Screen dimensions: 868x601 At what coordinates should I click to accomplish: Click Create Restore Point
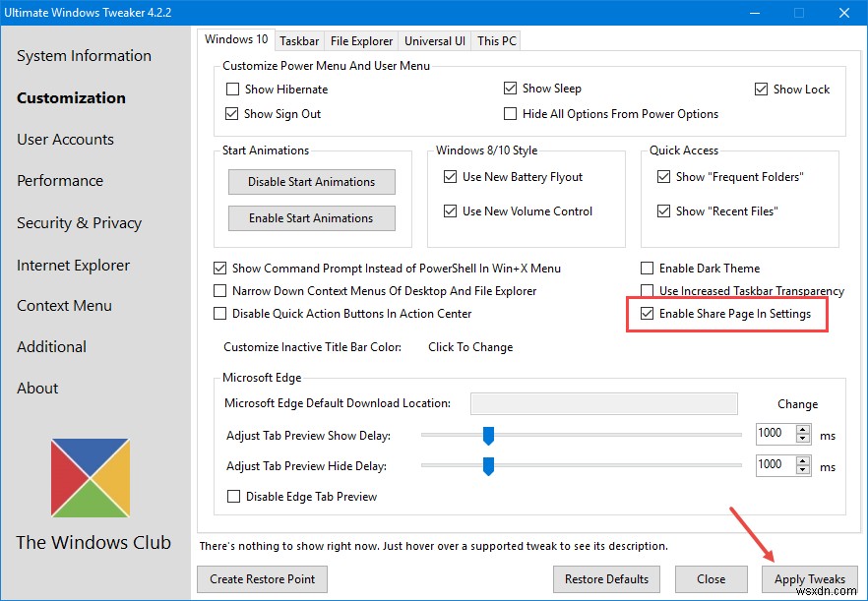(261, 579)
